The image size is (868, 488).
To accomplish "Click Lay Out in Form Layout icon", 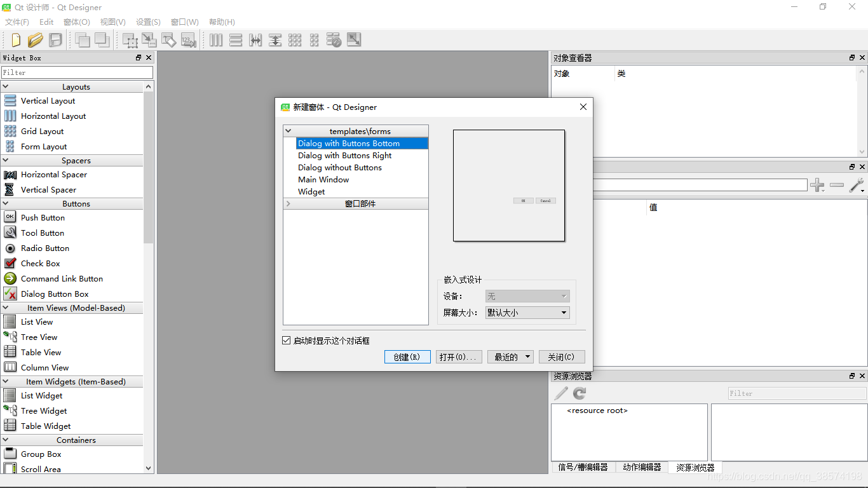I will point(315,40).
